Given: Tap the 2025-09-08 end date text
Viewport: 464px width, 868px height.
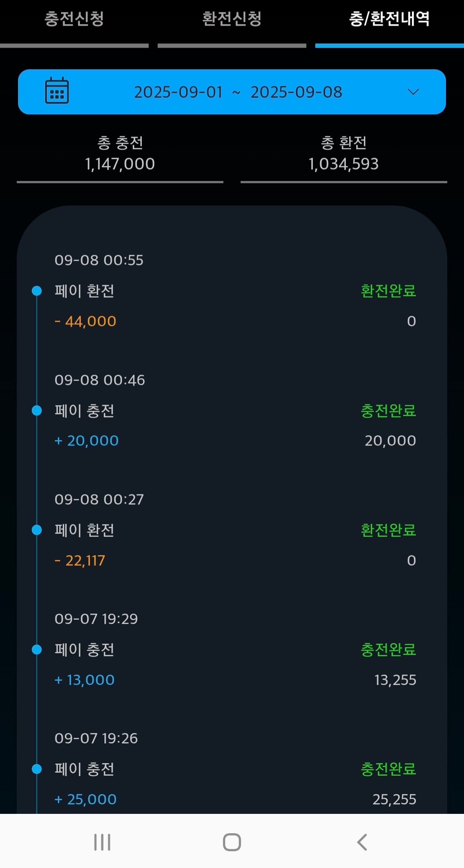Looking at the screenshot, I should [296, 92].
